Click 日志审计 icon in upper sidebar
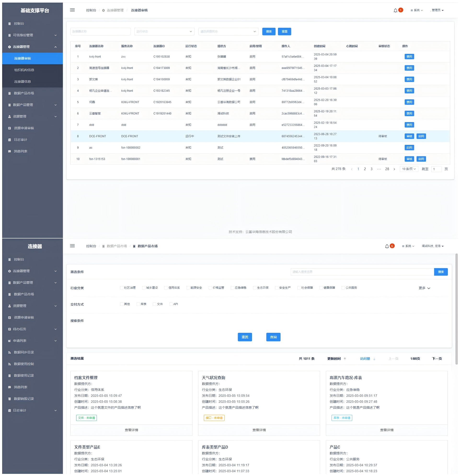Image resolution: width=460 pixels, height=476 pixels. tap(10, 140)
